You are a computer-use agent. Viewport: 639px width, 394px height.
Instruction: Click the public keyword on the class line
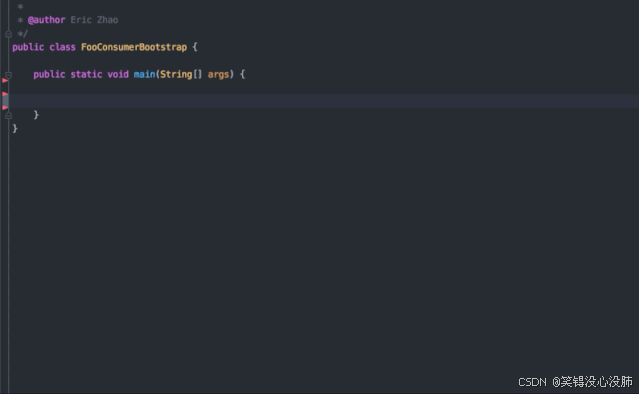(x=28, y=47)
